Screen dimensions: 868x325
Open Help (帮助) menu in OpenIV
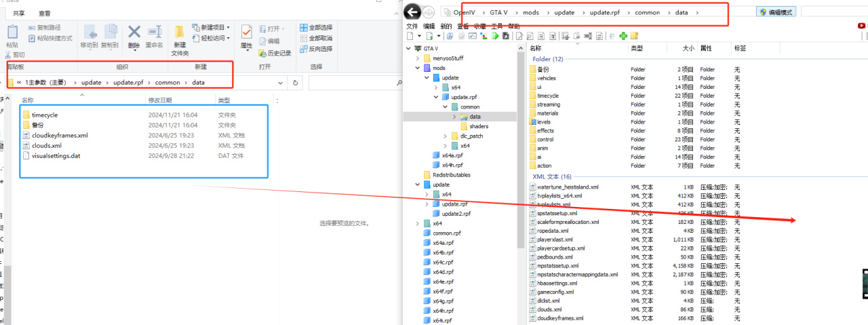point(514,26)
